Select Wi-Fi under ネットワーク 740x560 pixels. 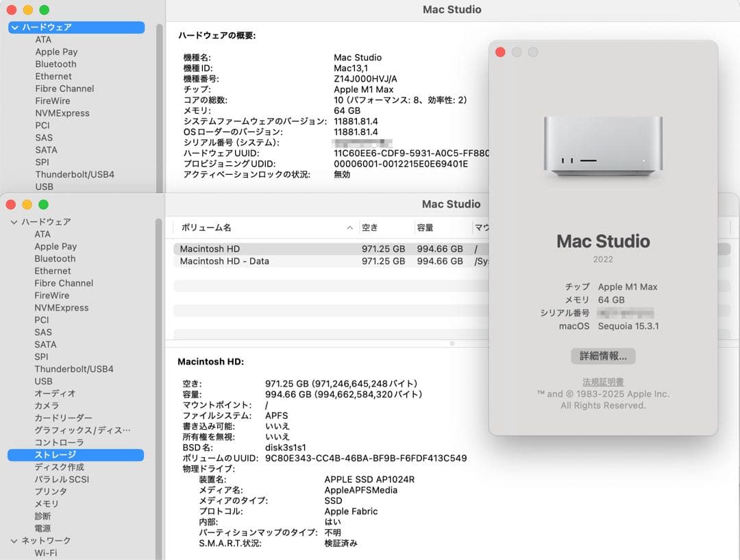tap(47, 552)
